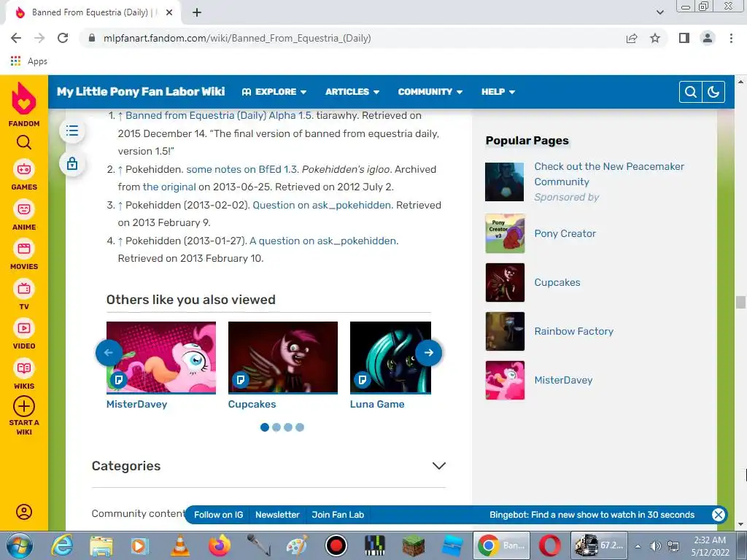Screen dimensions: 747x560
Task: Open Rainbow Factory popular page
Action: pos(573,331)
